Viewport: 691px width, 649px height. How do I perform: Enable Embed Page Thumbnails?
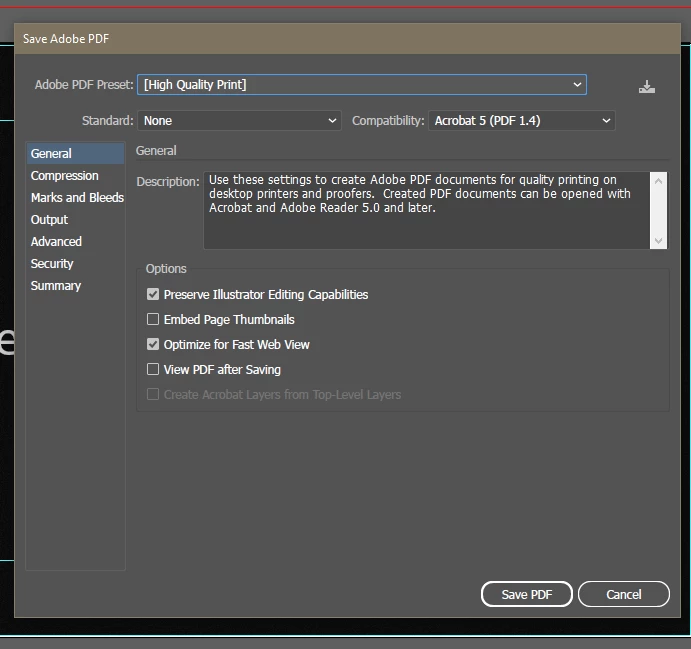[153, 319]
